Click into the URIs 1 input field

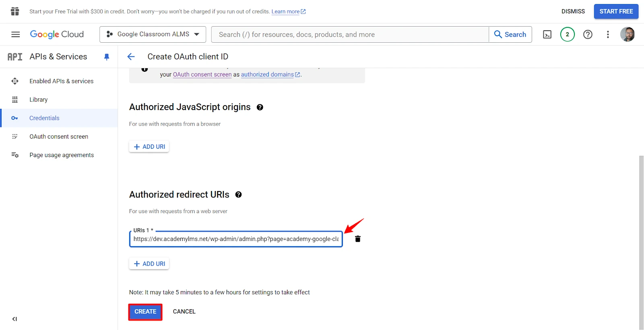[x=236, y=239]
